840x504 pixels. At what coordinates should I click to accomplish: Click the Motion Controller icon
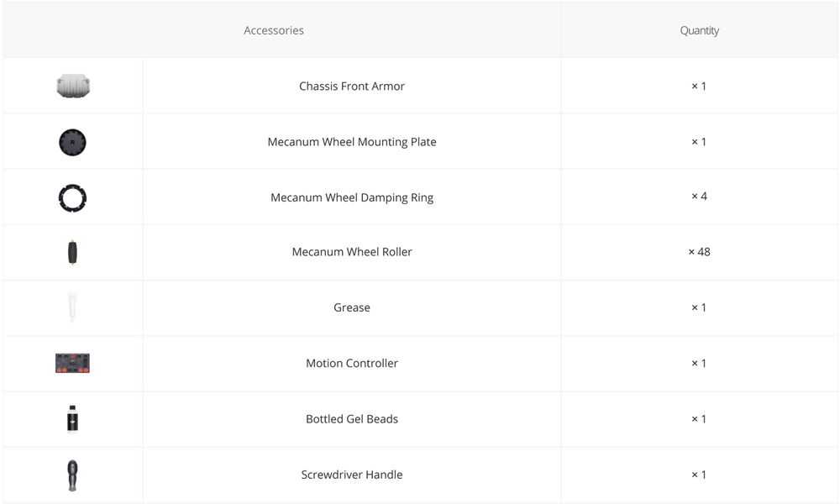73,363
